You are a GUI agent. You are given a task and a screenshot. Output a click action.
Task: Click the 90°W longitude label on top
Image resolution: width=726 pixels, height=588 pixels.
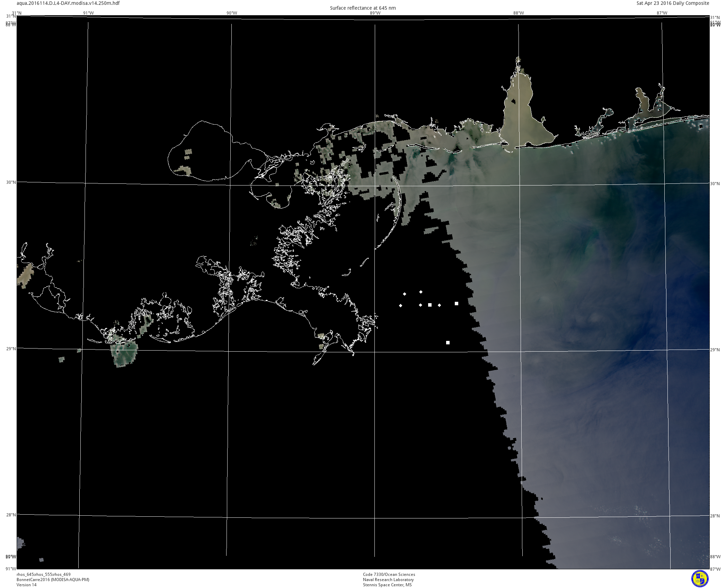[232, 13]
